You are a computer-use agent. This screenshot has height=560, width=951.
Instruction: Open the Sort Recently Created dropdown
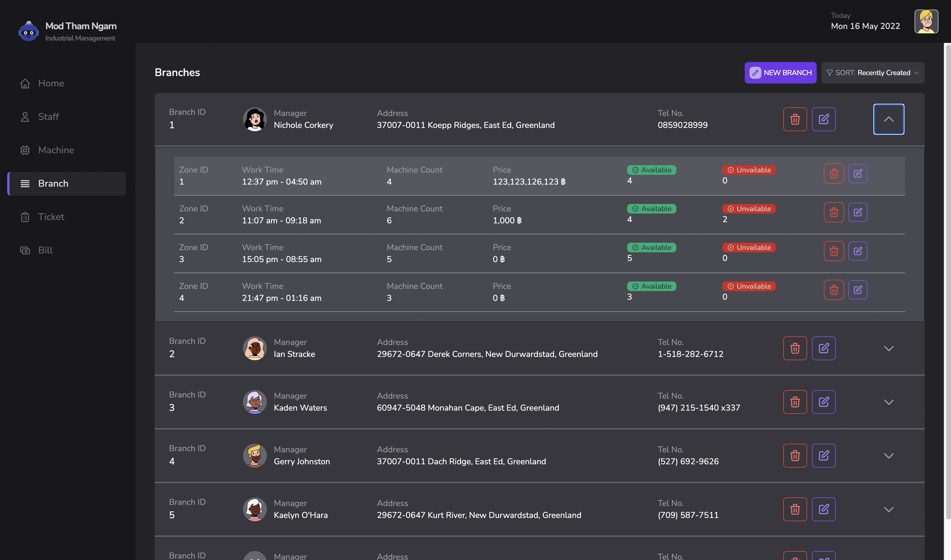coord(872,73)
